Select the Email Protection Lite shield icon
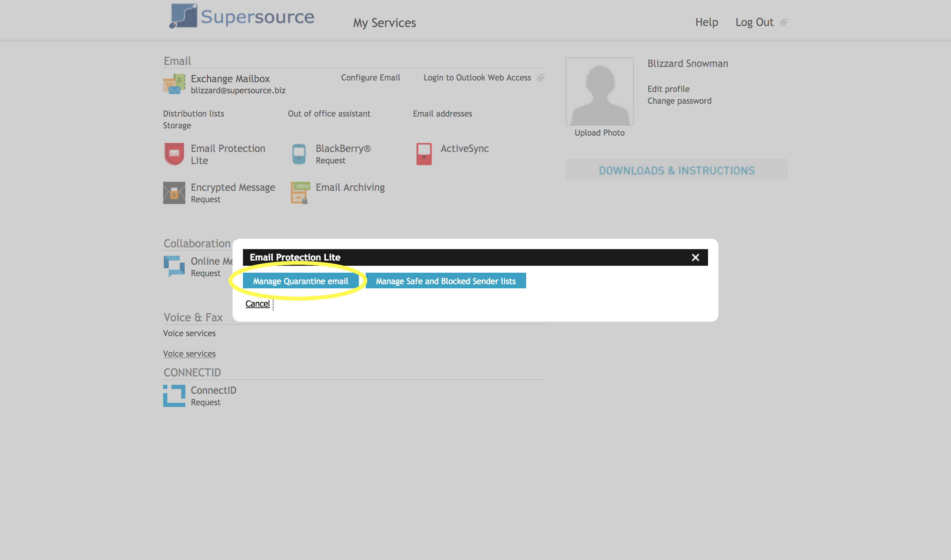The image size is (951, 560). tap(174, 154)
